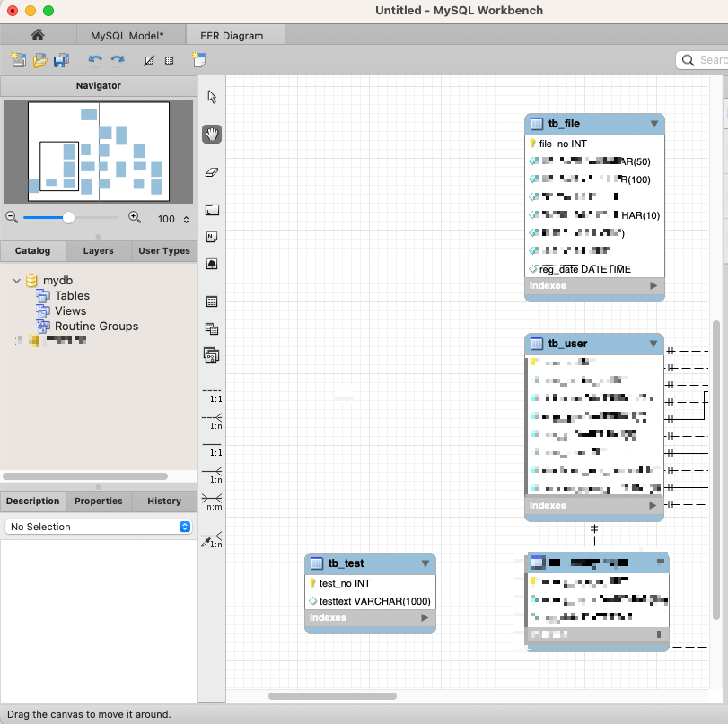
Task: Choose the 1:n identifying relationship tool
Action: click(213, 475)
